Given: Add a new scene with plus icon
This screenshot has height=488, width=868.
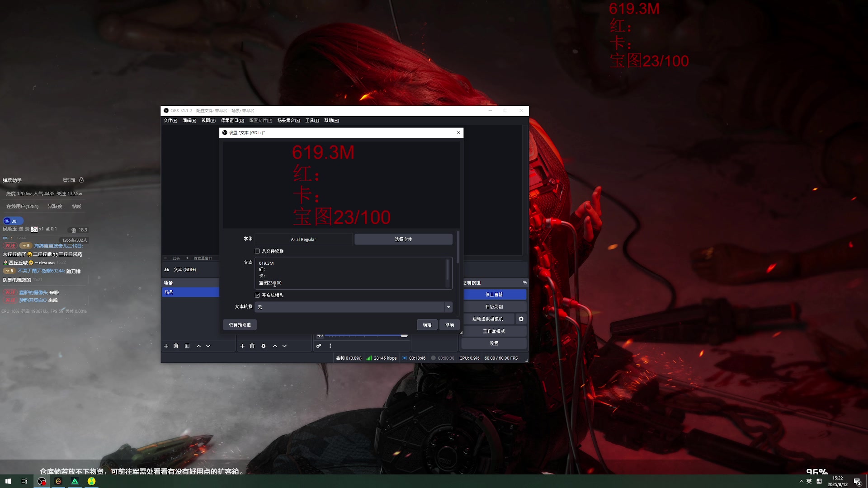Looking at the screenshot, I should point(166,346).
